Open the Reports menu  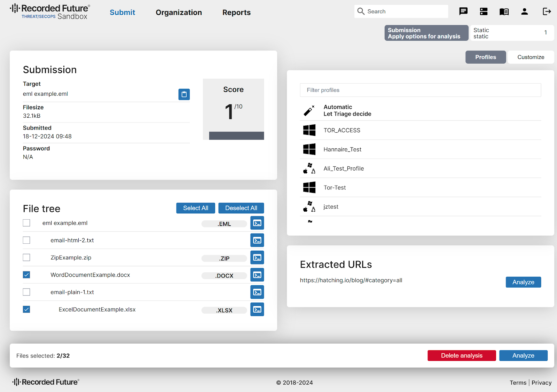click(236, 13)
